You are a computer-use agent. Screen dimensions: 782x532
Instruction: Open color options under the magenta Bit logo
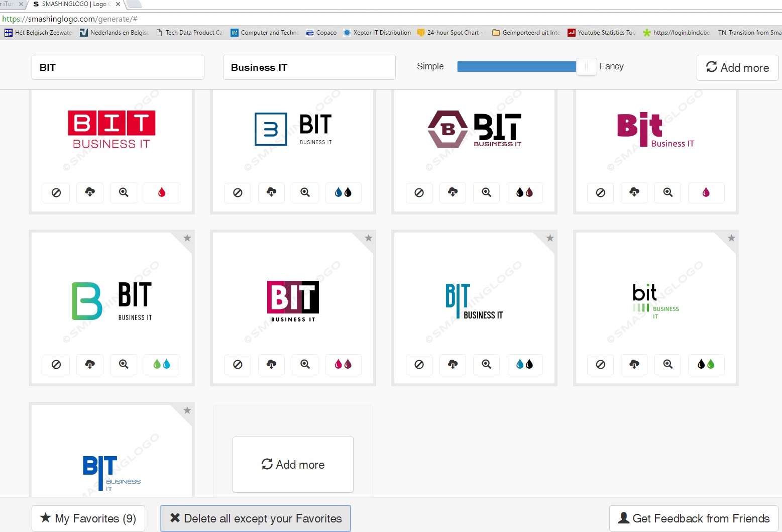pyautogui.click(x=706, y=193)
